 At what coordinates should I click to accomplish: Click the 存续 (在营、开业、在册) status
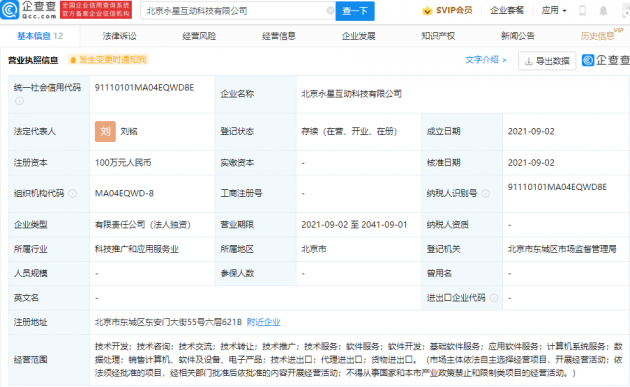[x=349, y=131]
